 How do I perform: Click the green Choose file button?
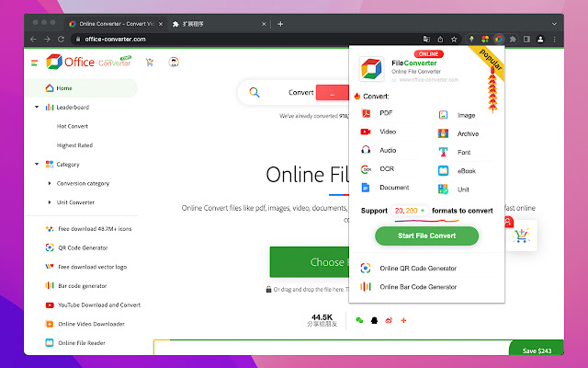310,262
